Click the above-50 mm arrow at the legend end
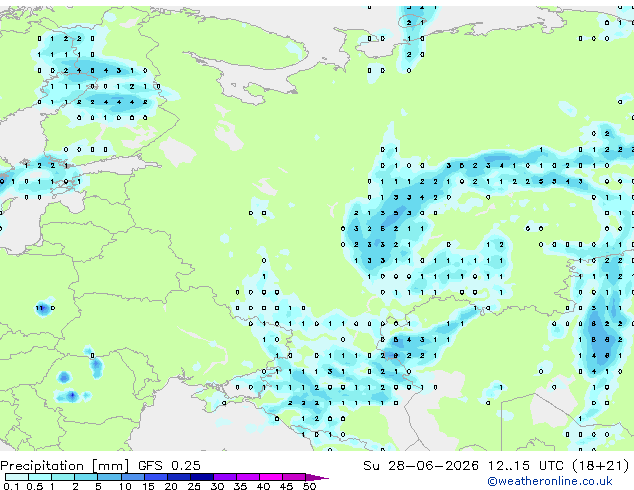 [x=317, y=478]
